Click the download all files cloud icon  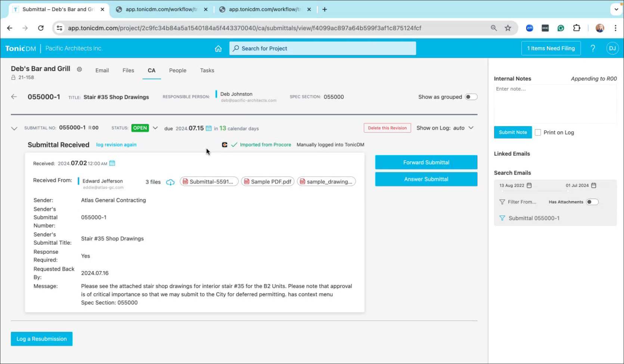click(170, 182)
